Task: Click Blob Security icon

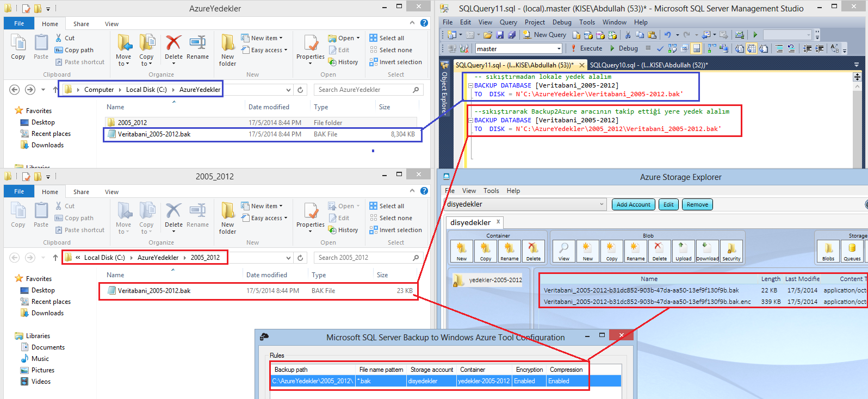Action: [731, 251]
